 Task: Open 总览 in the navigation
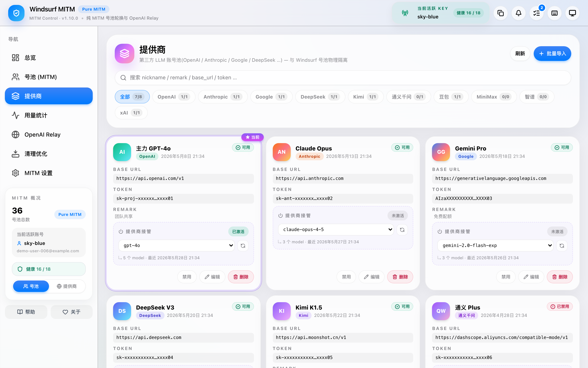tap(49, 58)
